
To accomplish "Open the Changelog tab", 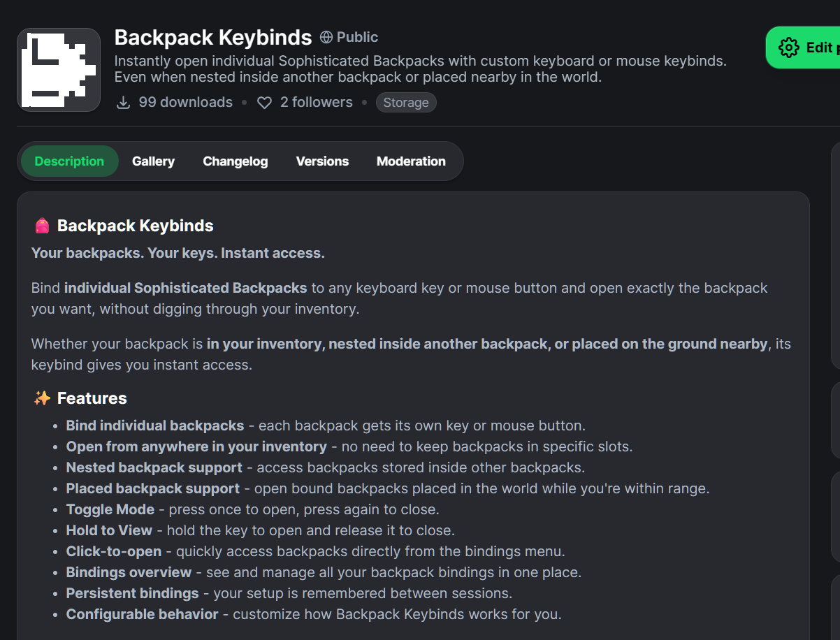I will 236,161.
